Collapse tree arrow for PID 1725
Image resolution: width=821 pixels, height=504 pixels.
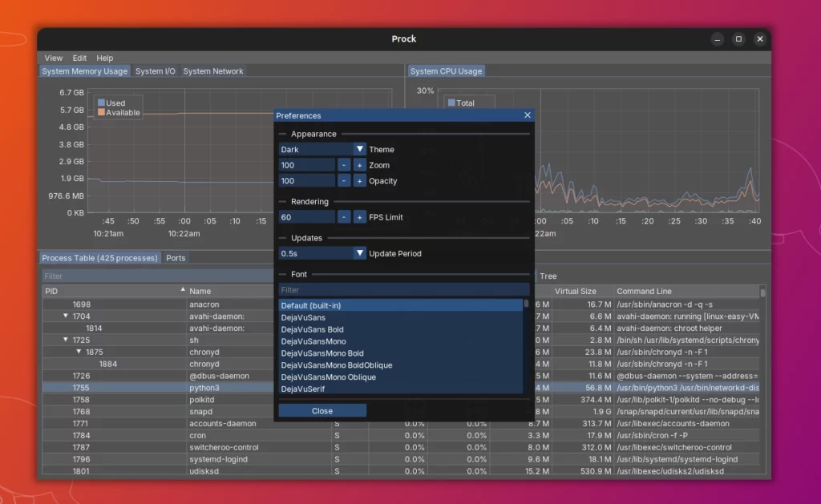point(66,340)
